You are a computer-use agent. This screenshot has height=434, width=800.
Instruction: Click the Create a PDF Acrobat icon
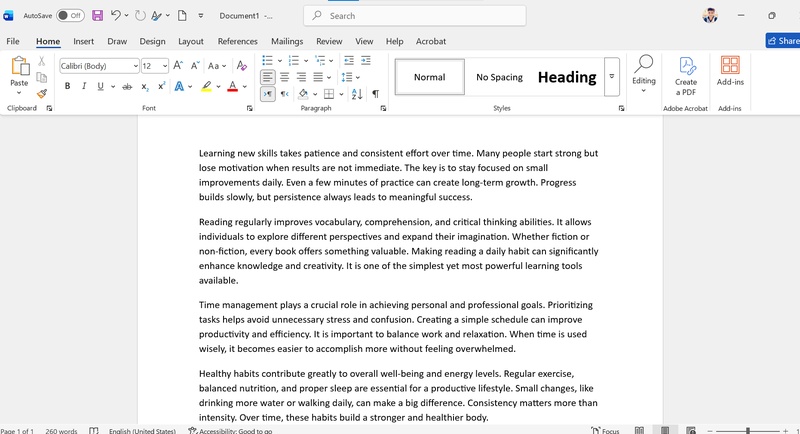[x=686, y=76]
